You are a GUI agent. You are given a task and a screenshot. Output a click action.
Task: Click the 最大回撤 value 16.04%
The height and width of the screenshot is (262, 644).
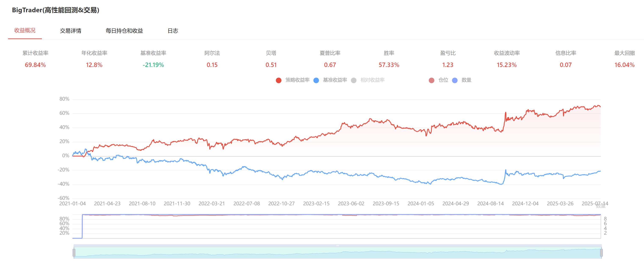click(624, 65)
